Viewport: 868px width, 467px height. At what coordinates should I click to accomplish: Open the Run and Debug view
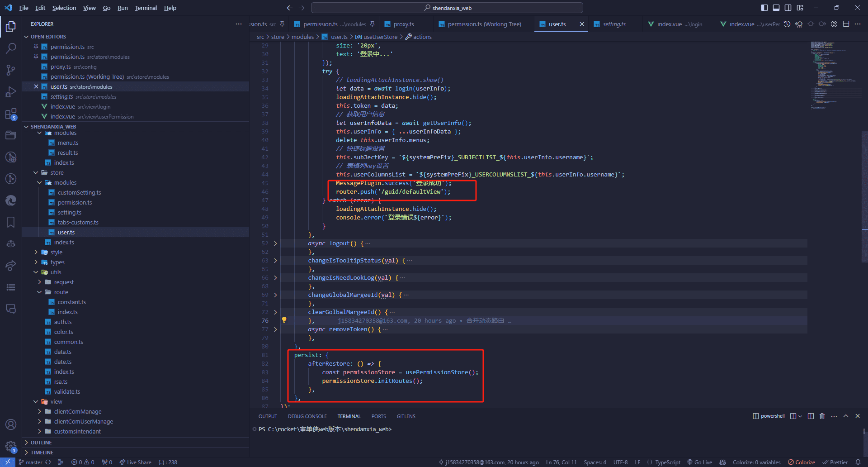click(11, 92)
